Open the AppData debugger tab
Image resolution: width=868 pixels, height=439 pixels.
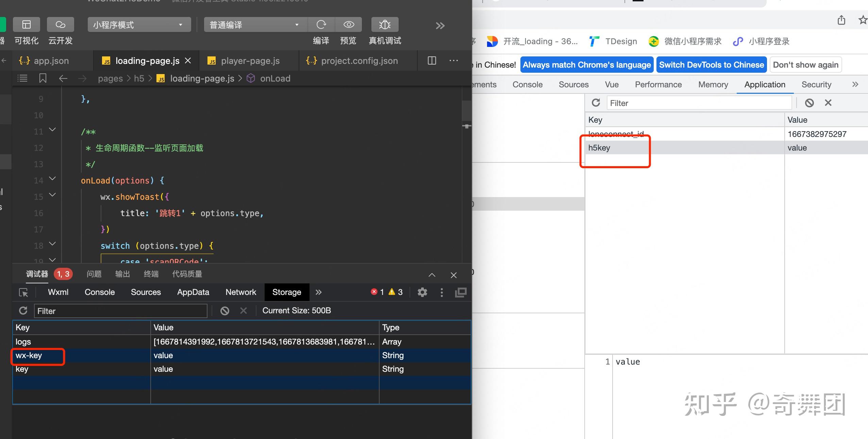click(193, 292)
